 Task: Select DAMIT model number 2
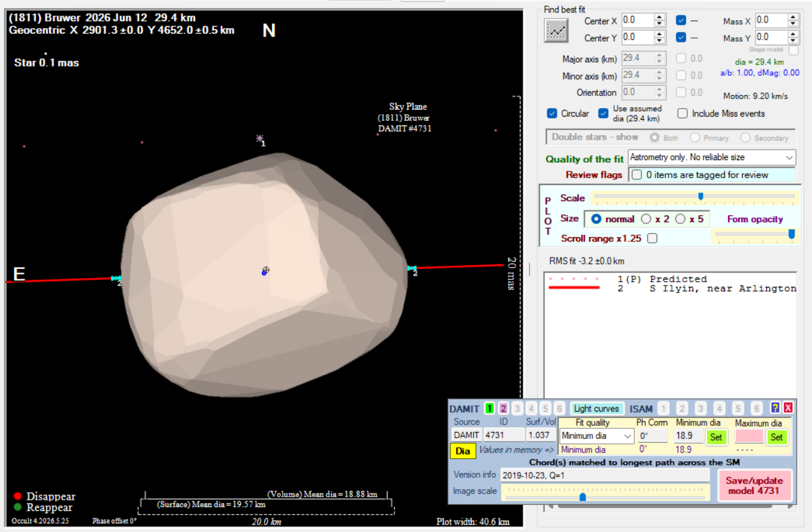[x=503, y=408]
